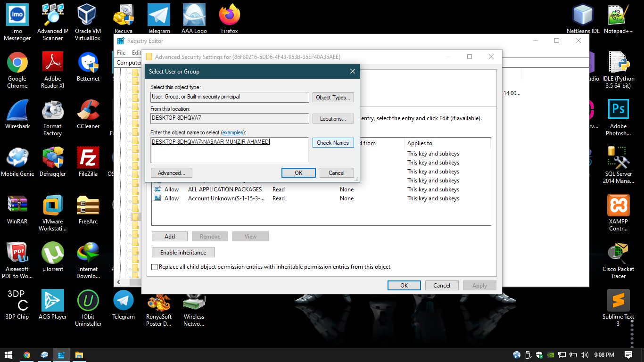Select the Advanced IP Scanner icon
This screenshot has height=362, width=644.
pyautogui.click(x=53, y=22)
